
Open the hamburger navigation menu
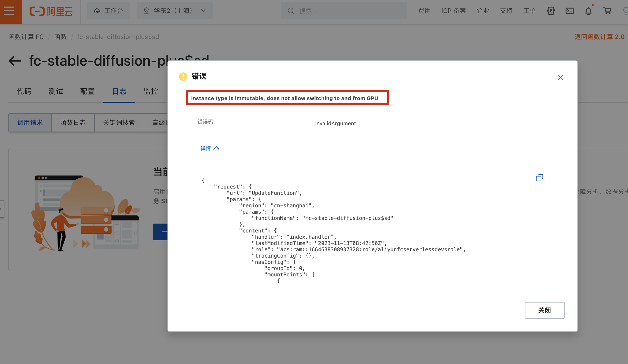pyautogui.click(x=9, y=11)
